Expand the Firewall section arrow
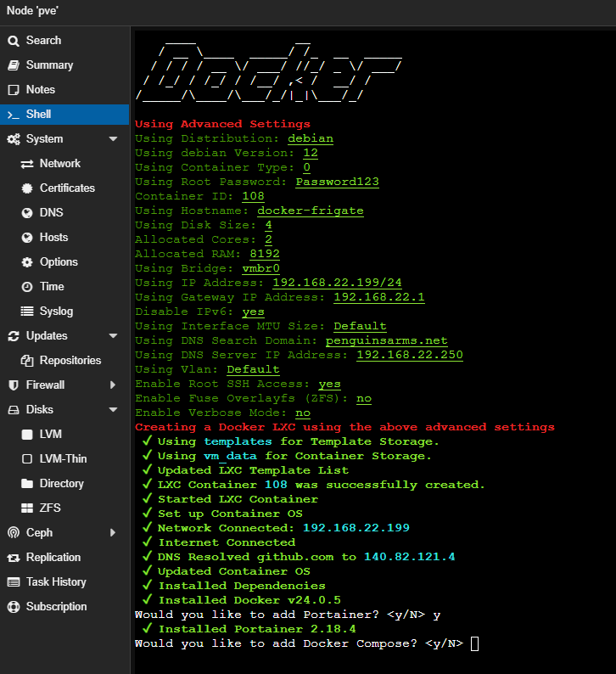This screenshot has width=616, height=674. coord(113,385)
